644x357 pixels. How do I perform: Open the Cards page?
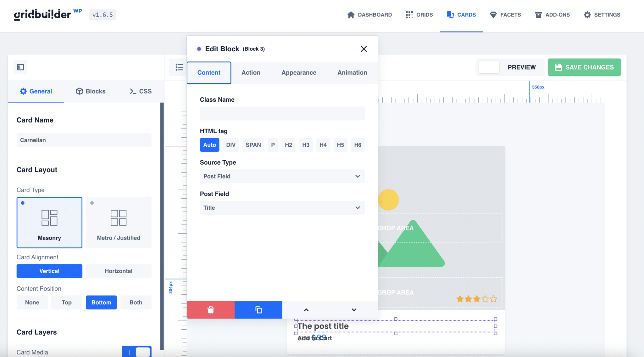[x=461, y=15]
